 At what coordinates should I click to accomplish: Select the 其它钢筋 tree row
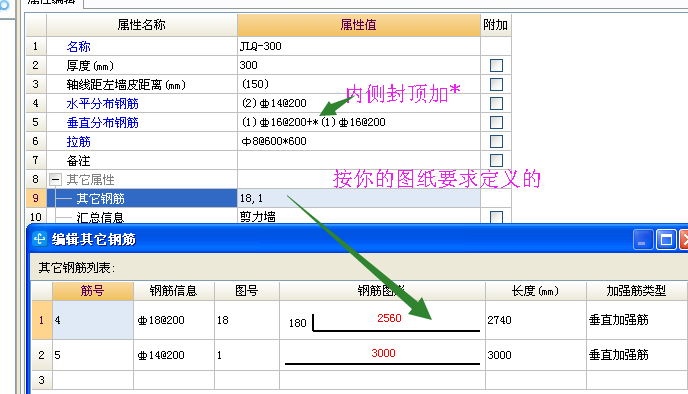[142, 198]
